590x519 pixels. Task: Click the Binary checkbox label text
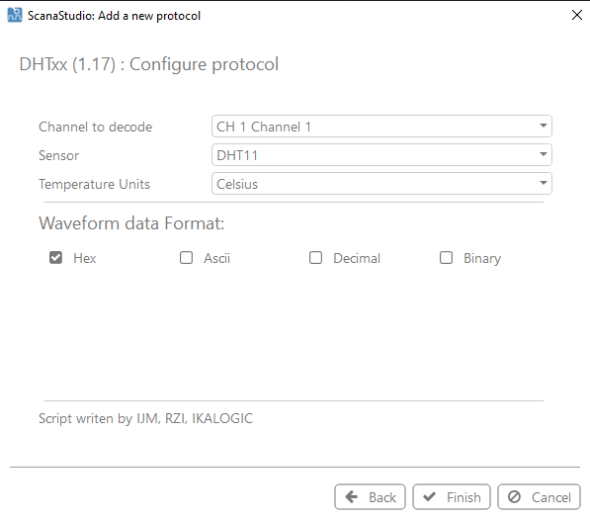point(482,259)
